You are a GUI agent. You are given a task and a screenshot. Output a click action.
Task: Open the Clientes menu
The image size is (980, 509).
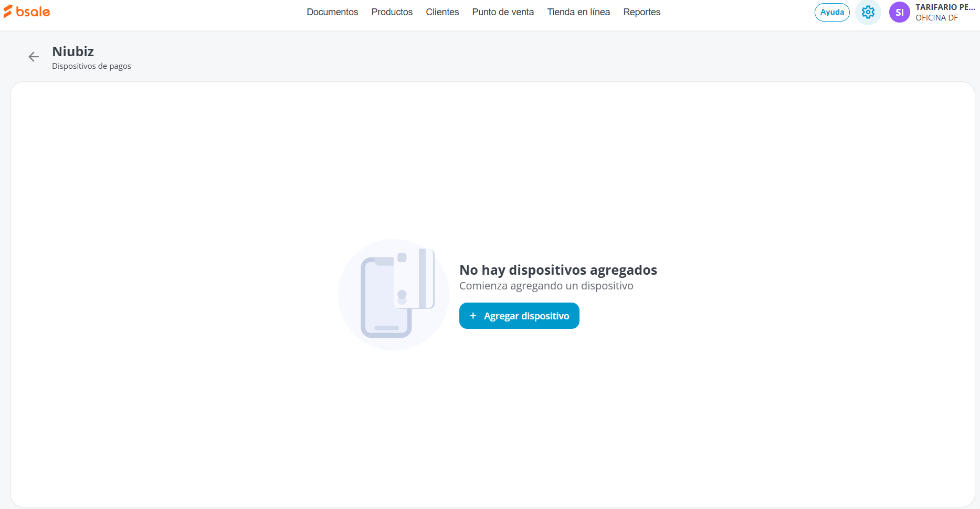(442, 12)
